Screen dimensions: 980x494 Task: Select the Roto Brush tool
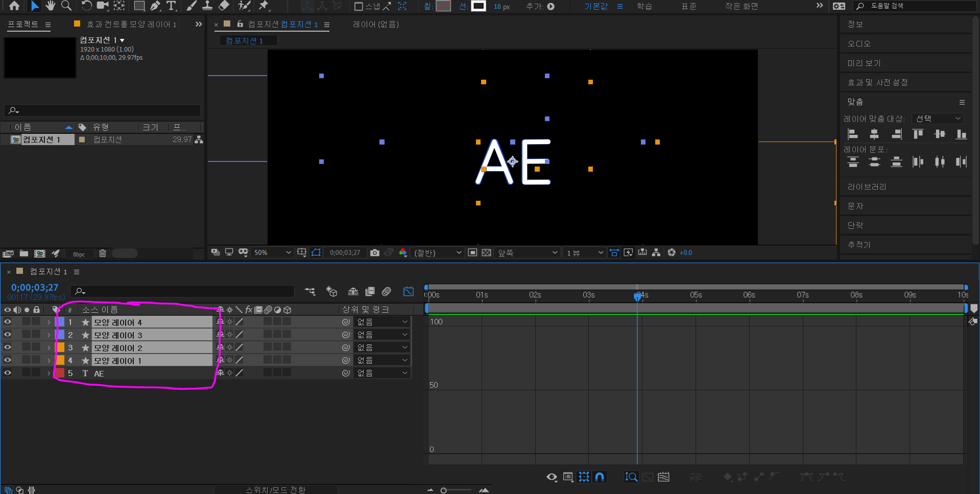click(x=245, y=6)
